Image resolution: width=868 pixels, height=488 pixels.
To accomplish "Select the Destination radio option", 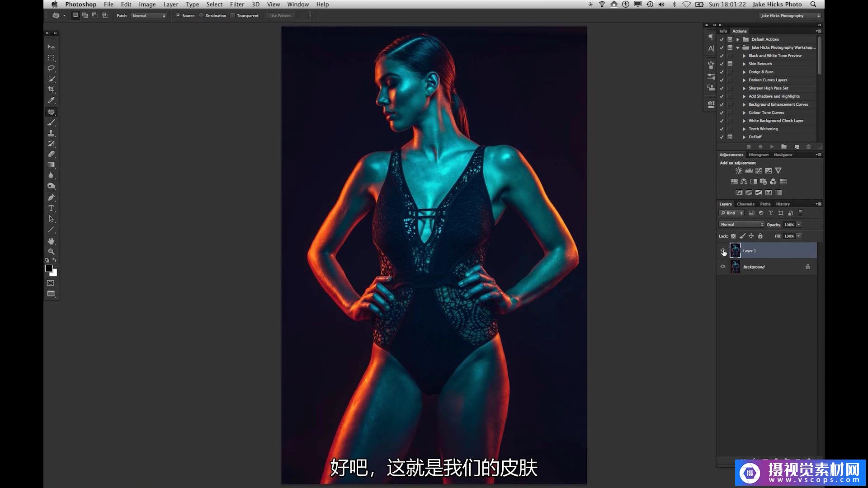I will (202, 16).
